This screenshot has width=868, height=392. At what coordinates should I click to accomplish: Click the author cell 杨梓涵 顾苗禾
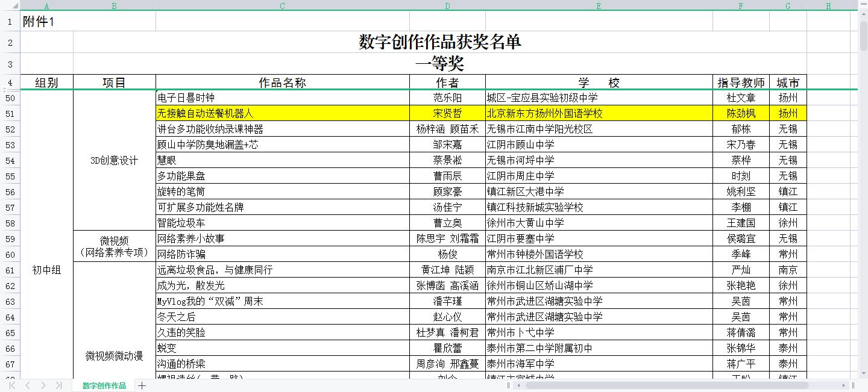447,129
